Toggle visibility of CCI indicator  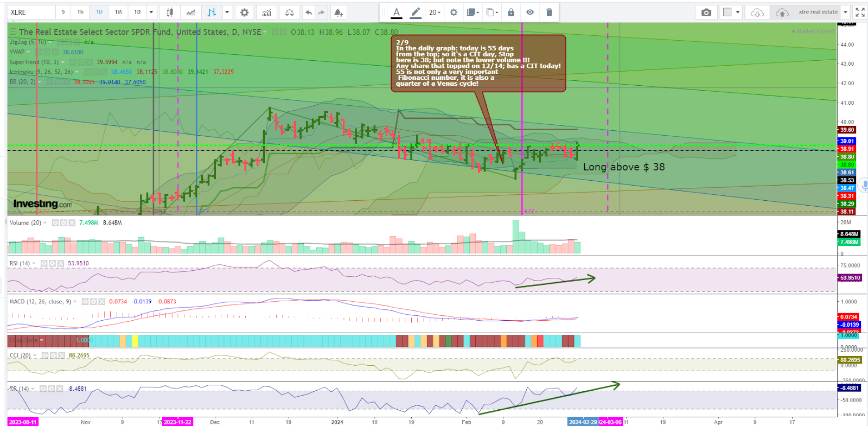coord(45,356)
